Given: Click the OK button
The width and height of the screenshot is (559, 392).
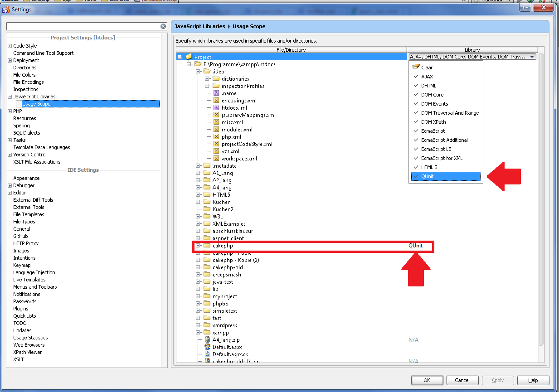Looking at the screenshot, I should (427, 380).
